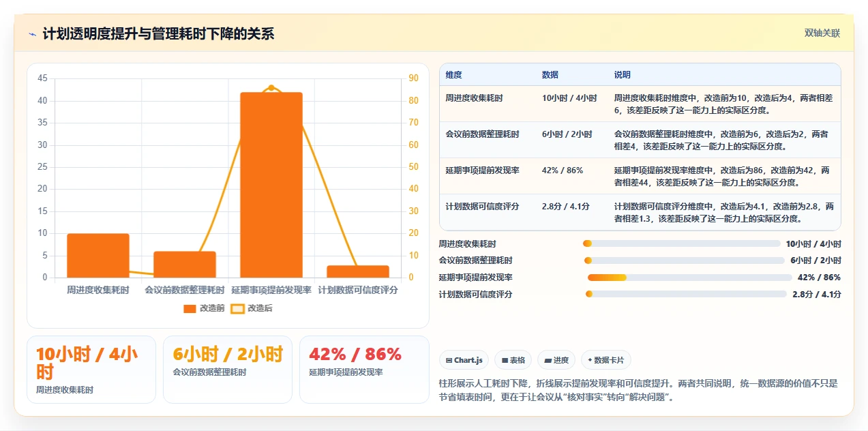Click the 10小时 / 4小时 data card
Image resolution: width=868 pixels, height=431 pixels.
click(91, 370)
